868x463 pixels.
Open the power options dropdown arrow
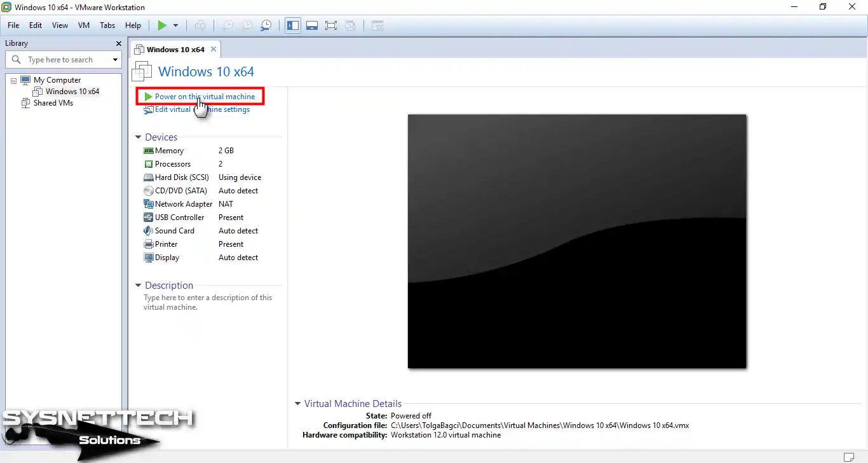(176, 25)
